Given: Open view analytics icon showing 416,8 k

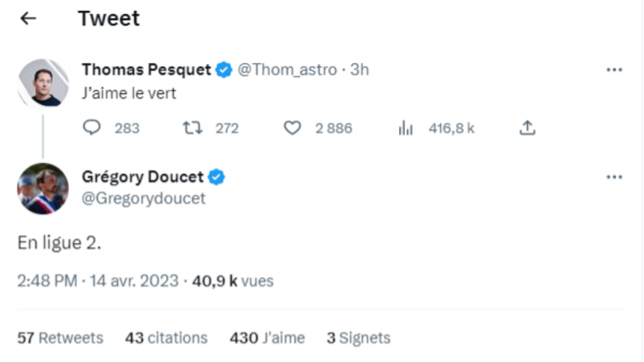Looking at the screenshot, I should click(x=406, y=128).
